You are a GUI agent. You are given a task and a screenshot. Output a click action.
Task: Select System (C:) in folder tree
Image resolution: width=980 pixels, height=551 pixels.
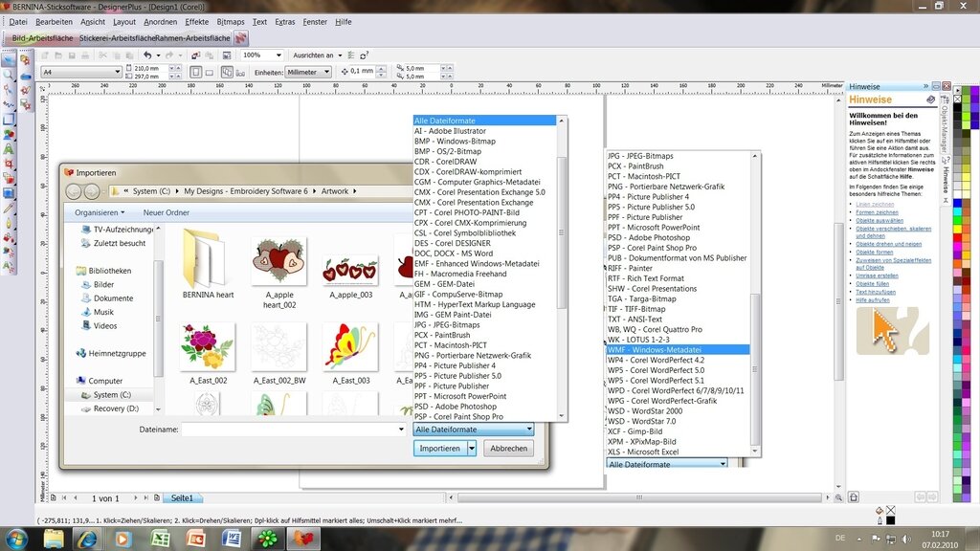pyautogui.click(x=112, y=395)
